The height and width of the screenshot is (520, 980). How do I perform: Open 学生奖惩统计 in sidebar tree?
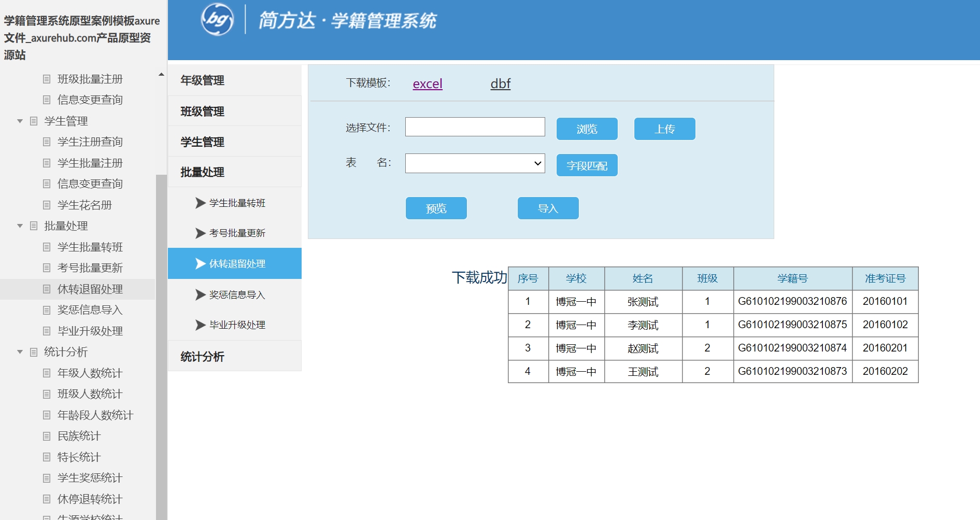(x=90, y=477)
